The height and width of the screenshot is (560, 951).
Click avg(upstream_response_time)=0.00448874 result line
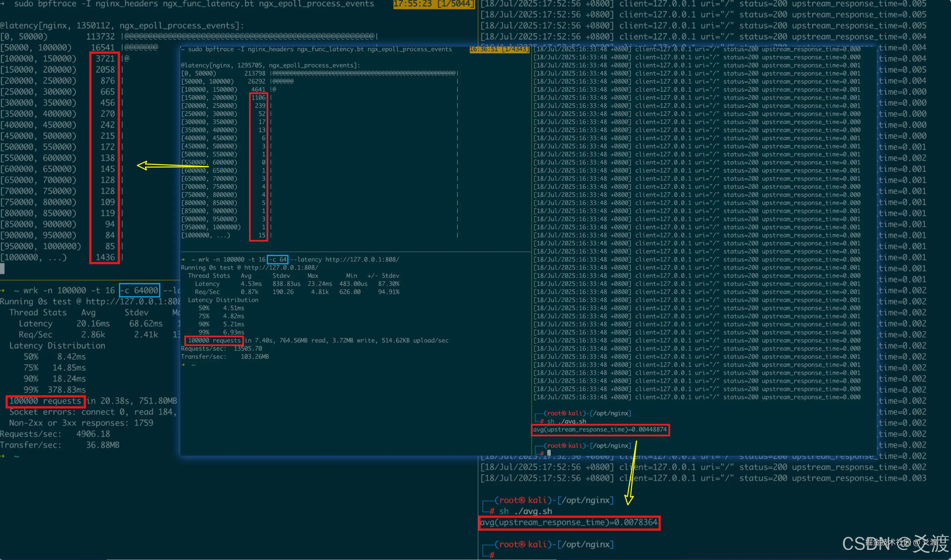[x=600, y=429]
